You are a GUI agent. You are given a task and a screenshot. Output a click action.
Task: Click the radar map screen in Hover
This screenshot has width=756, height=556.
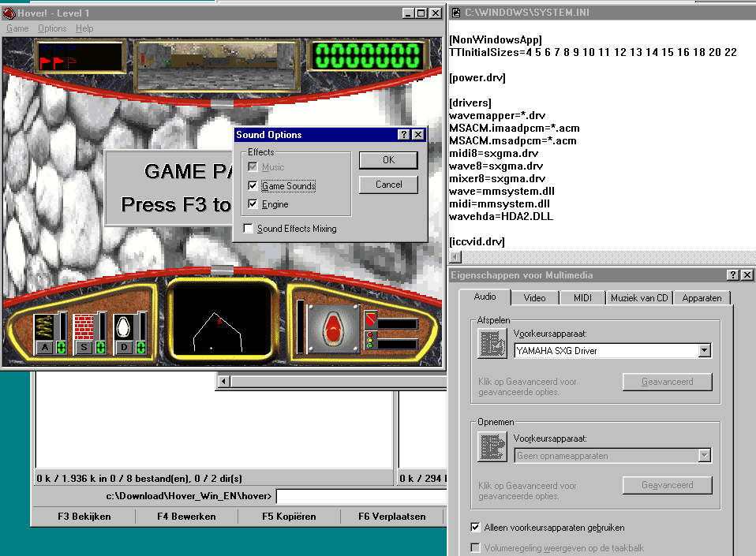click(222, 320)
